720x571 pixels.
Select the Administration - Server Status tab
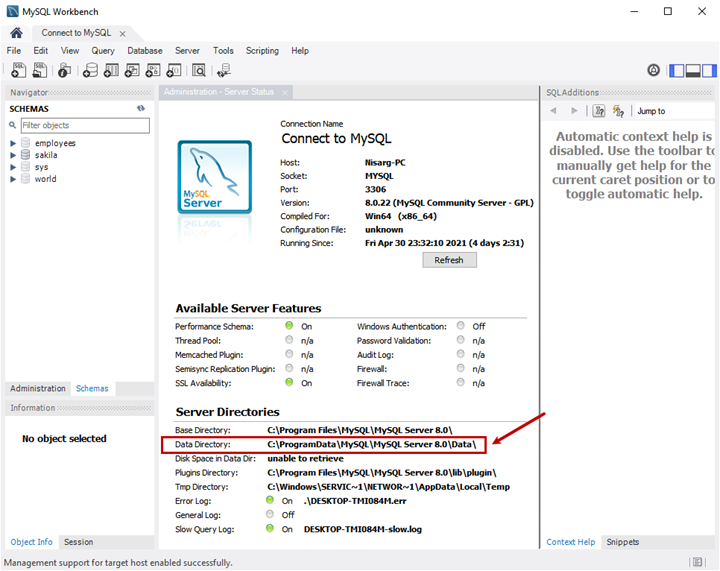[x=219, y=92]
